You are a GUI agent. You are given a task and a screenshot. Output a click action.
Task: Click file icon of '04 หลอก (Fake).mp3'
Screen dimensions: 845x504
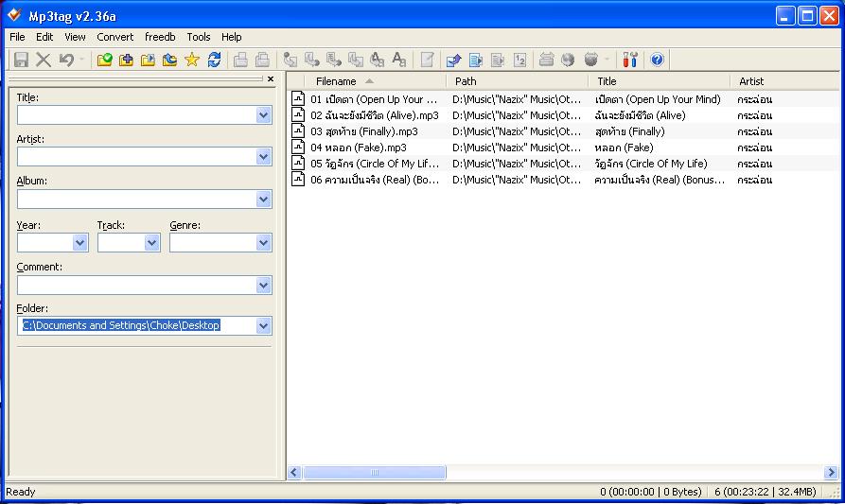(298, 147)
